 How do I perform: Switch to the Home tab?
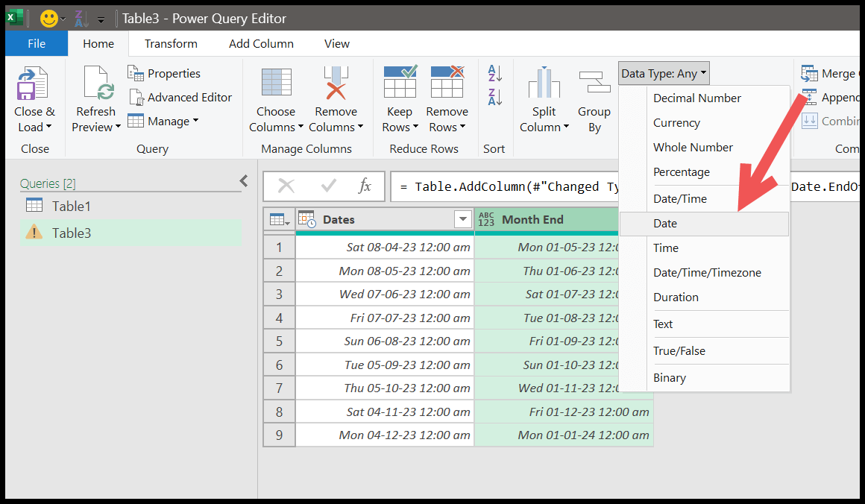click(98, 43)
